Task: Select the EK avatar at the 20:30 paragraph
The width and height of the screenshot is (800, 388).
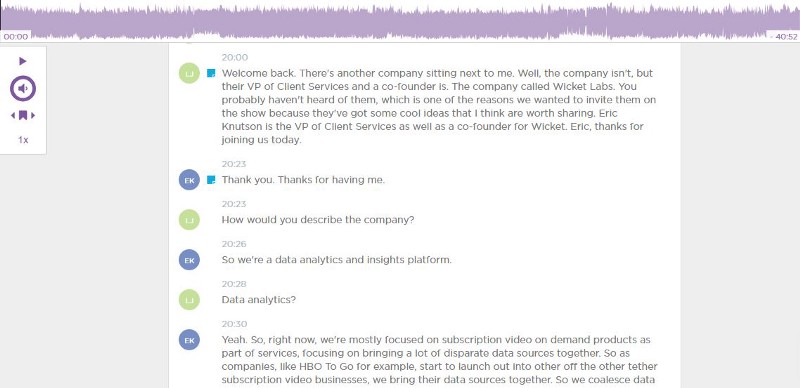Action: 189,340
